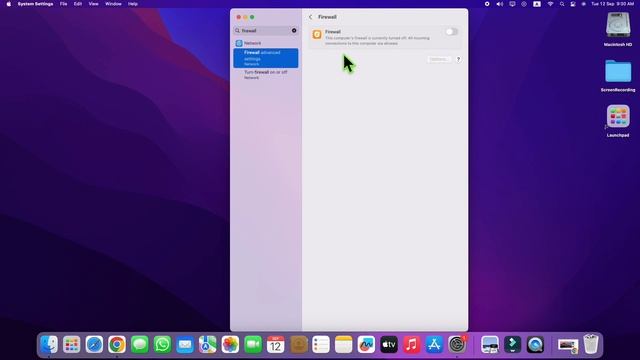This screenshot has height=360, width=640.
Task: Select the Firewall advanced settings result
Action: tap(266, 58)
